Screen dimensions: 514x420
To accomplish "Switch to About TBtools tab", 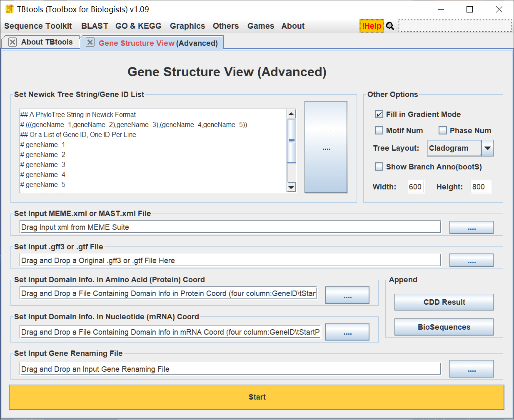I will [x=40, y=42].
